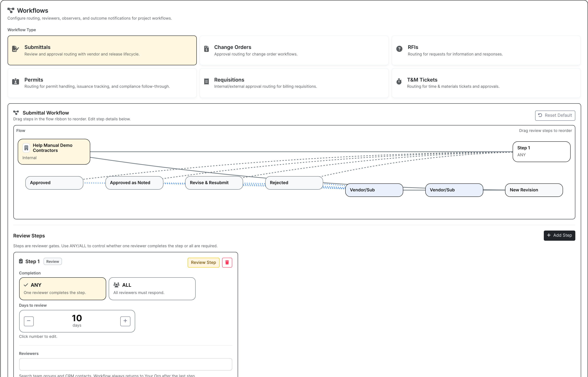Click the Days to review label
The width and height of the screenshot is (588, 377).
(33, 305)
